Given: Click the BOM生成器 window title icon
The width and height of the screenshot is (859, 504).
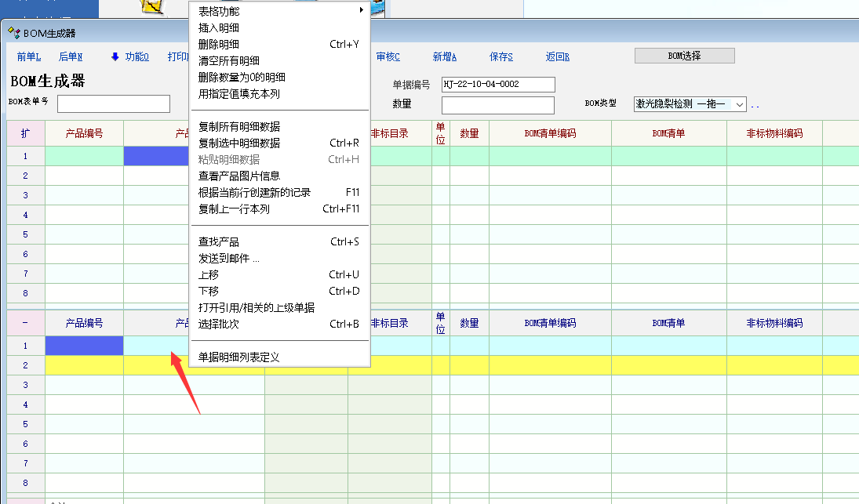Looking at the screenshot, I should tap(13, 33).
